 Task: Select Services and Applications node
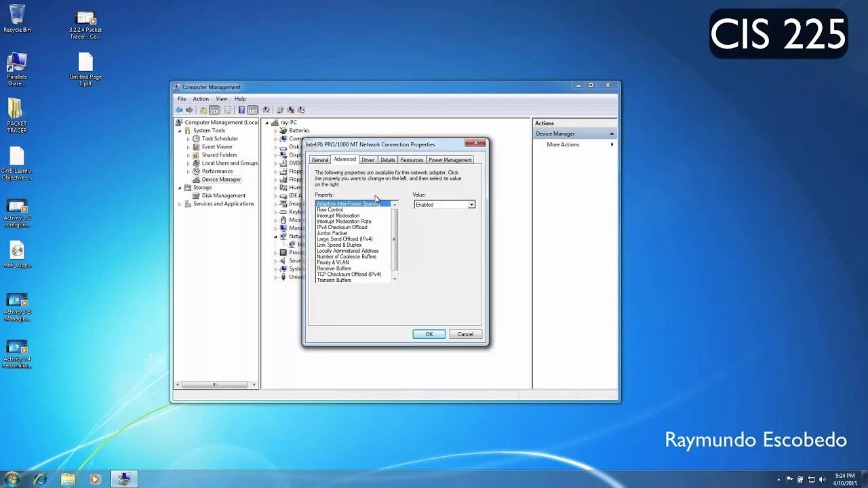(x=223, y=204)
